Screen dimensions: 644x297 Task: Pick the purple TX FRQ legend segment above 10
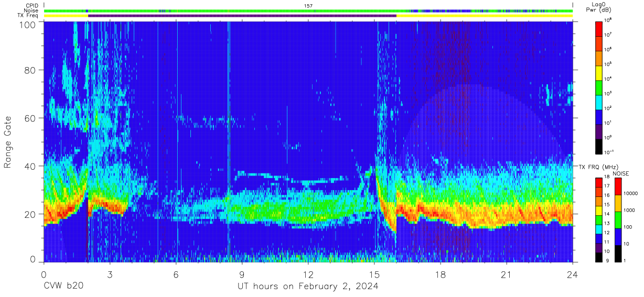(x=599, y=248)
